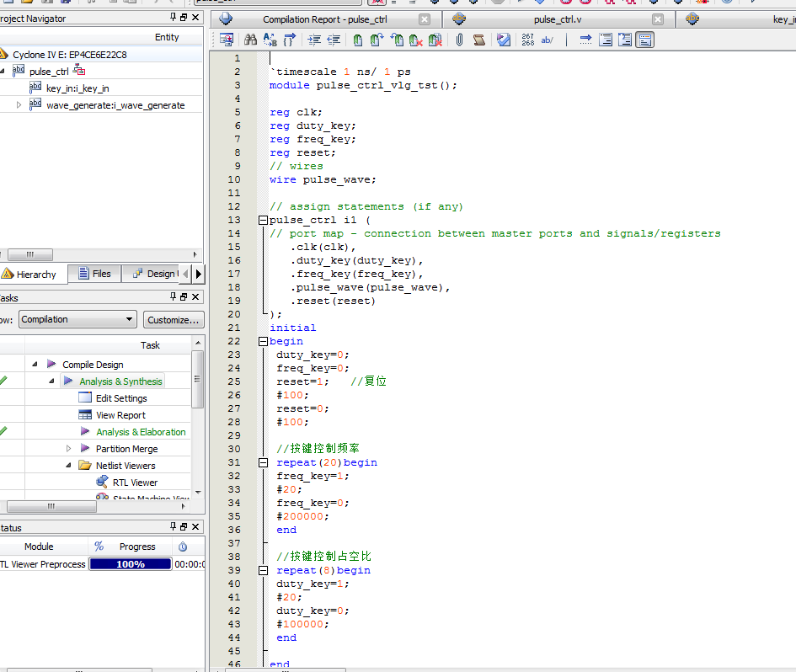Toggle line numbers display (267/268 icon)
796x672 pixels.
click(x=528, y=40)
